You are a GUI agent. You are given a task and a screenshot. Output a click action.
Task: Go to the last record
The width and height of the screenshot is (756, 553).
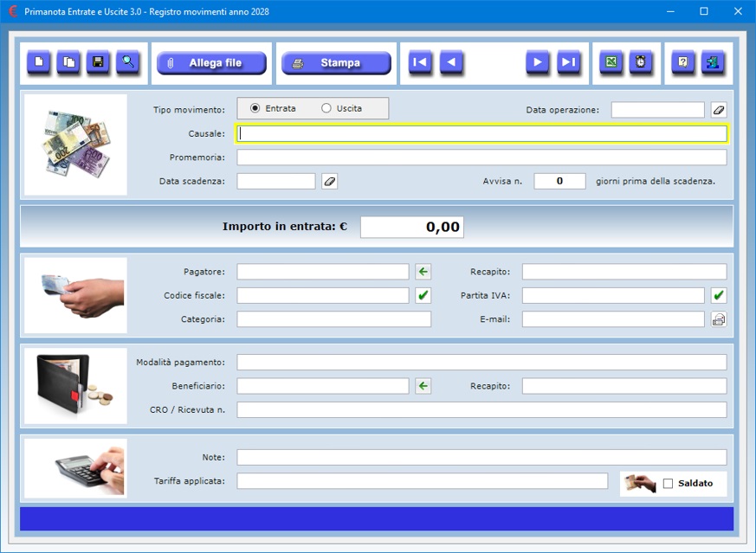click(x=569, y=62)
